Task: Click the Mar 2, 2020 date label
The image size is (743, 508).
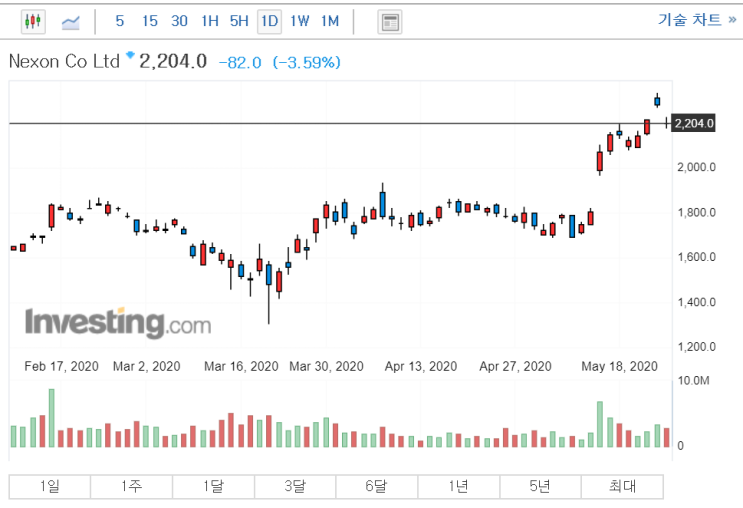Action: pos(146,366)
